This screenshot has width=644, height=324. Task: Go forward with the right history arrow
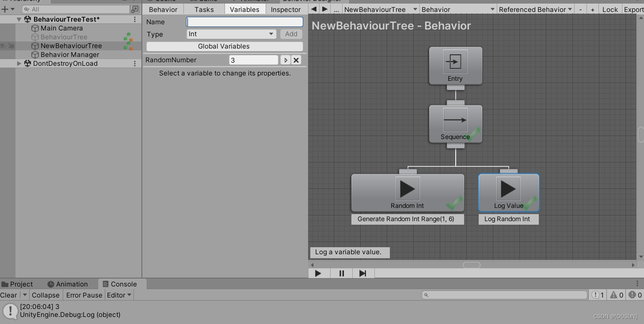325,9
